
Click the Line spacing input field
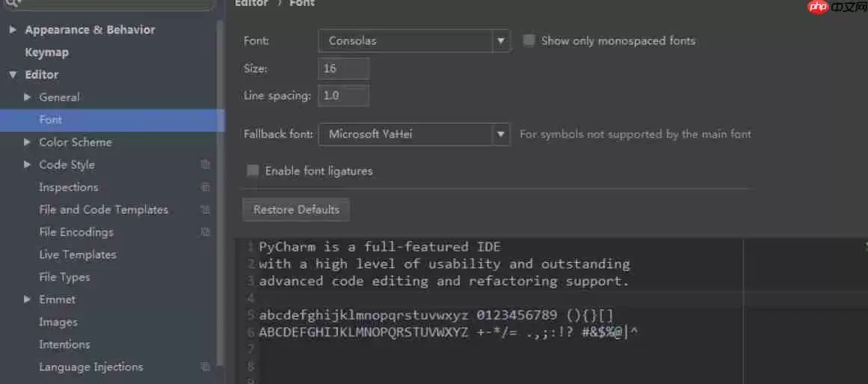pyautogui.click(x=343, y=96)
